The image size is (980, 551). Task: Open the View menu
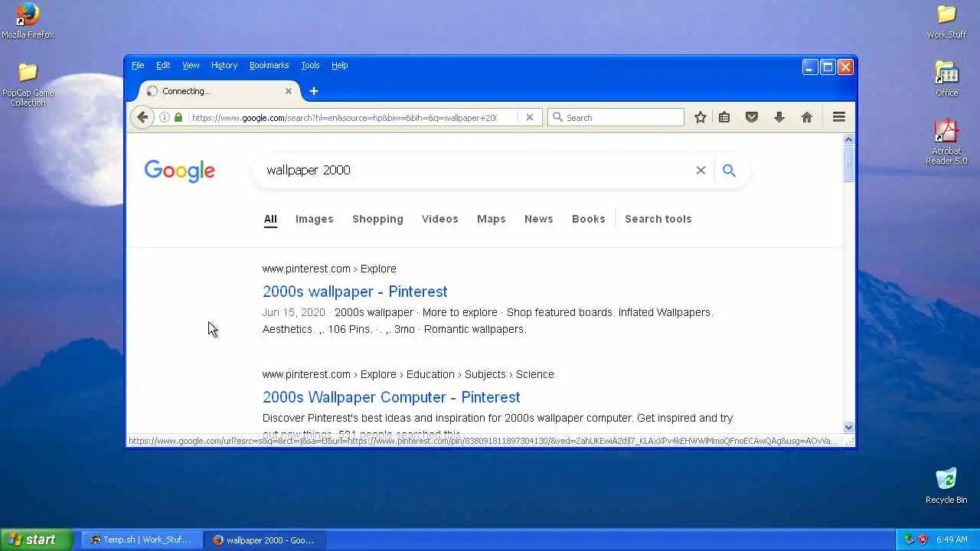tap(191, 65)
